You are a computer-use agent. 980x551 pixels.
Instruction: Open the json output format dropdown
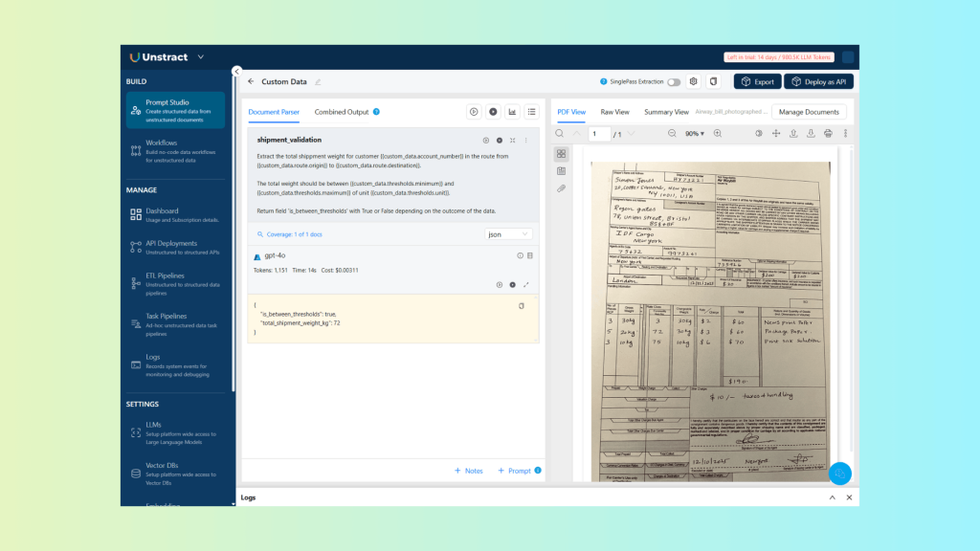tap(508, 233)
